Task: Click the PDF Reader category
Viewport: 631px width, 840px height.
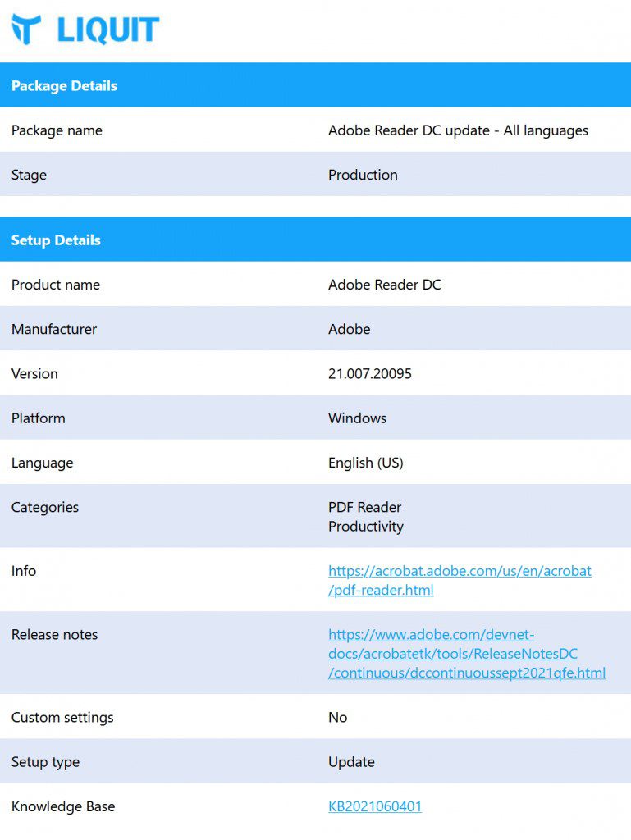Action: coord(364,507)
